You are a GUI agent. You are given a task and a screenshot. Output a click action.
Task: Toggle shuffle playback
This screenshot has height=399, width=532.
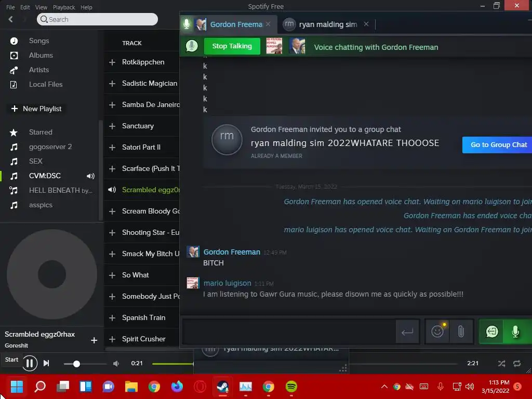click(x=501, y=364)
